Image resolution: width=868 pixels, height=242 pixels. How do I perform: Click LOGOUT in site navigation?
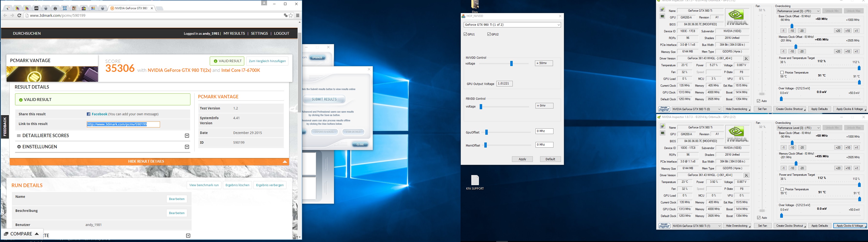click(282, 33)
